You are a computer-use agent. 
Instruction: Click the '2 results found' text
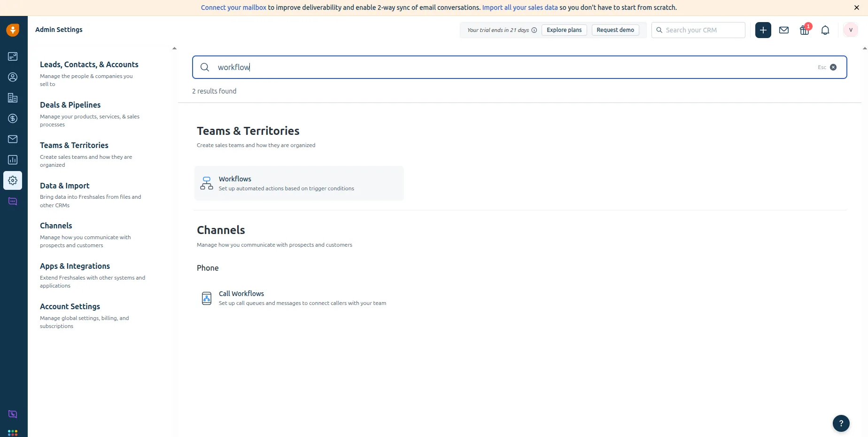point(214,91)
